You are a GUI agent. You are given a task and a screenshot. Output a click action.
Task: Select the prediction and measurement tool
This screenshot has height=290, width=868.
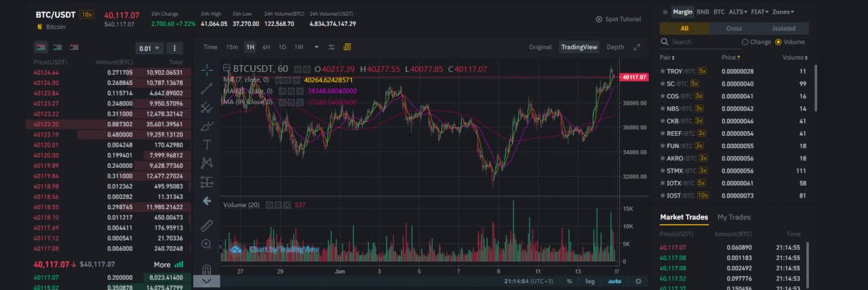[207, 182]
